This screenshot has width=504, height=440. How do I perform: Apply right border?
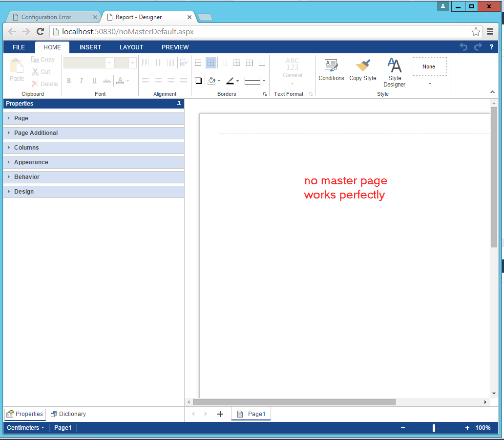click(x=249, y=63)
